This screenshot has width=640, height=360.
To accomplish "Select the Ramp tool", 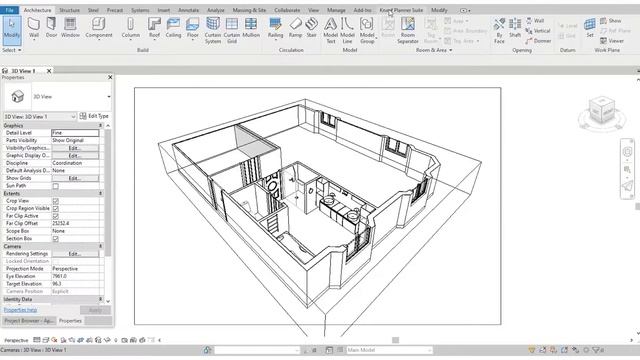I will 295,28.
